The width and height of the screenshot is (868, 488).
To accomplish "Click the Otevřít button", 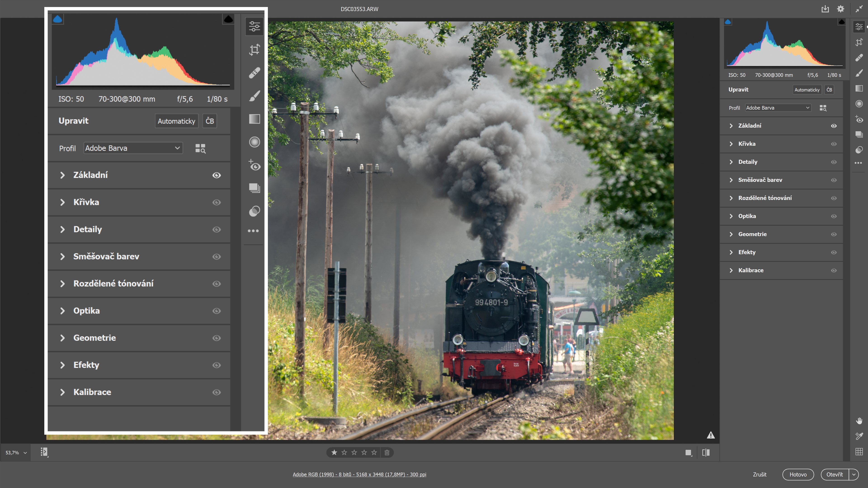I will click(x=835, y=474).
